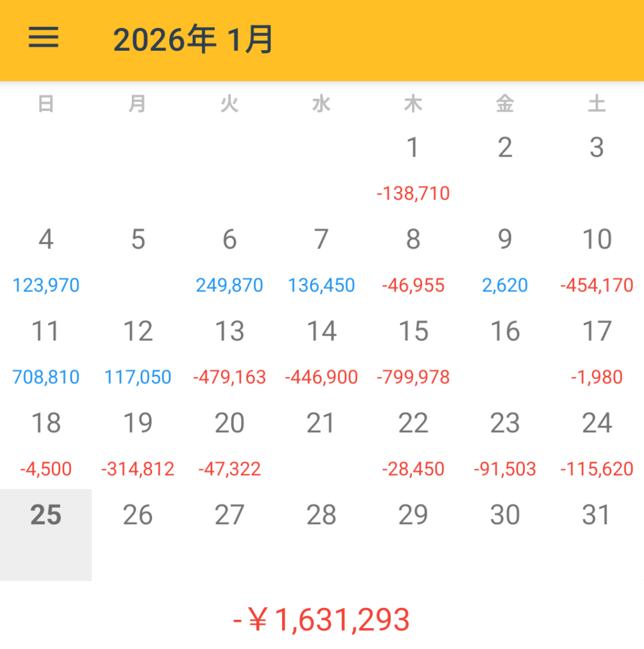Tap day 10 with -454,170 loss
This screenshot has height=649, width=644.
596,260
